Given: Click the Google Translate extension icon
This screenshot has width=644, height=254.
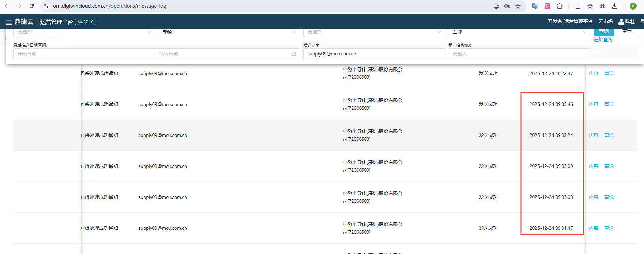Looking at the screenshot, I should point(535,6).
